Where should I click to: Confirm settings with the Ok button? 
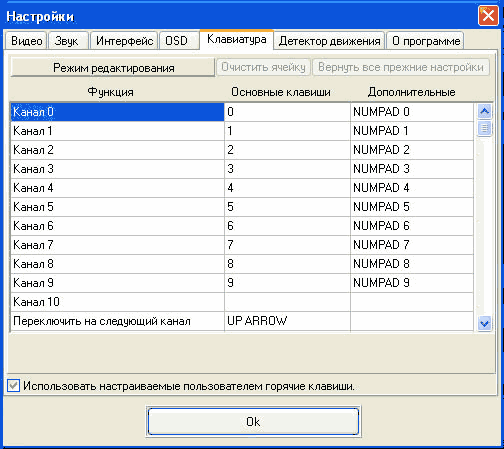(253, 422)
